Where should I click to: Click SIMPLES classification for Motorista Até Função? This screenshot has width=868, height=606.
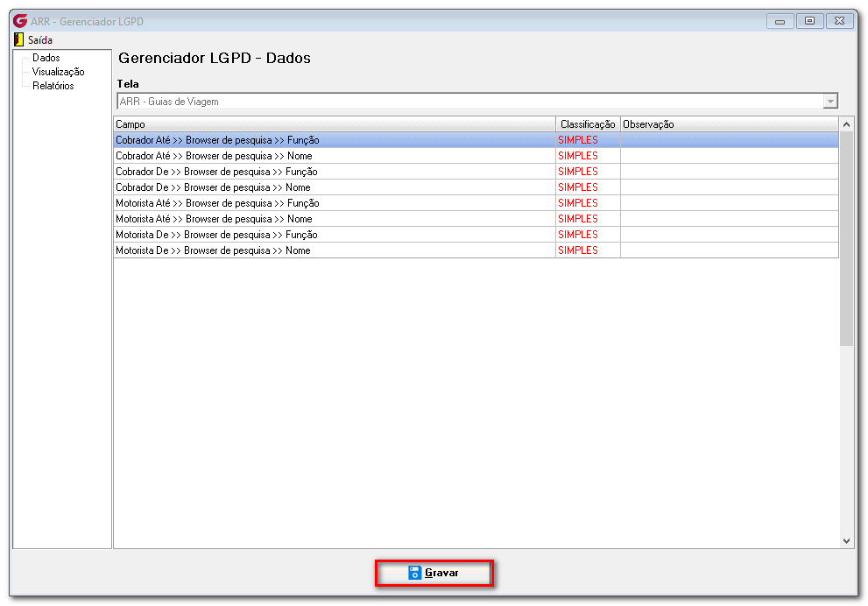coord(578,203)
